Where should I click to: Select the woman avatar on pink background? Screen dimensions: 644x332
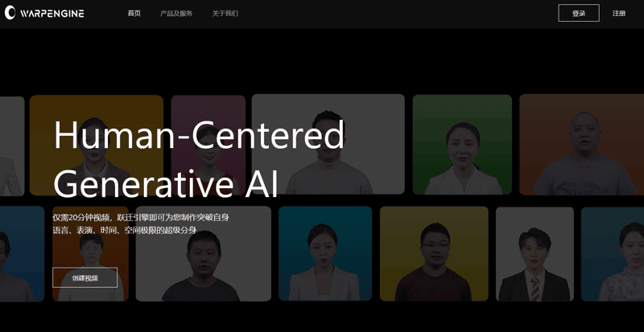[x=208, y=145]
